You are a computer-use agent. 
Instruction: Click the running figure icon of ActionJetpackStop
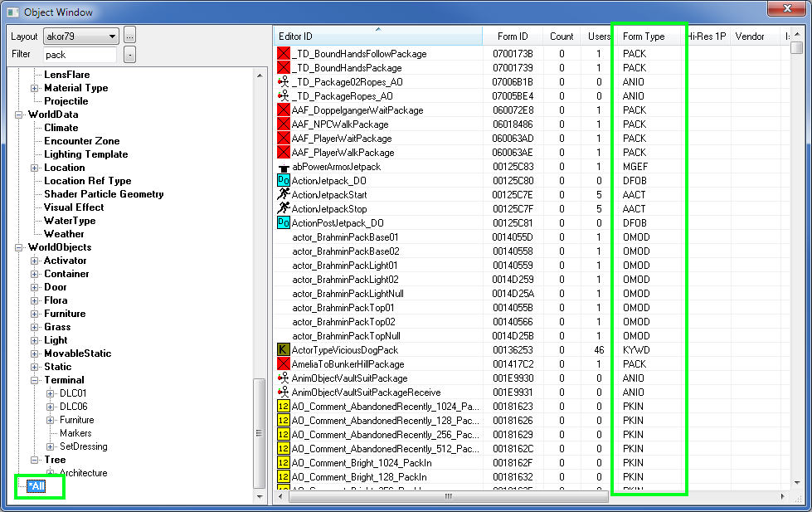pos(284,208)
